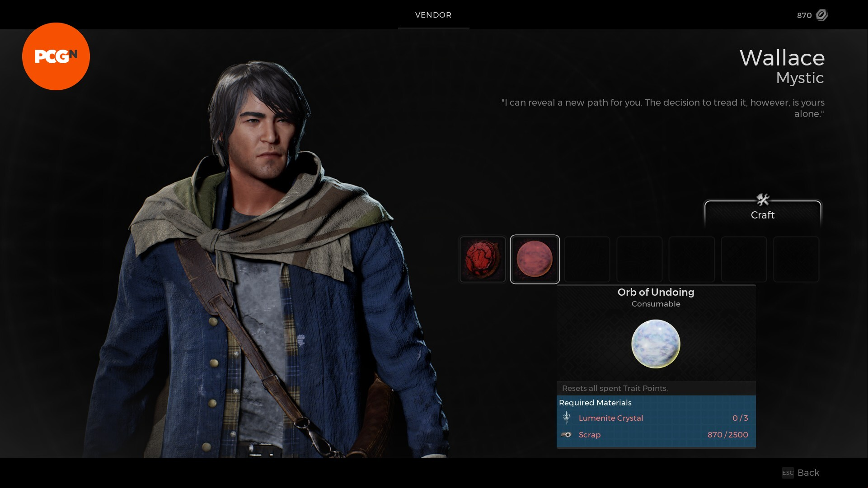
Task: Click the Scrap material icon
Action: coord(567,435)
